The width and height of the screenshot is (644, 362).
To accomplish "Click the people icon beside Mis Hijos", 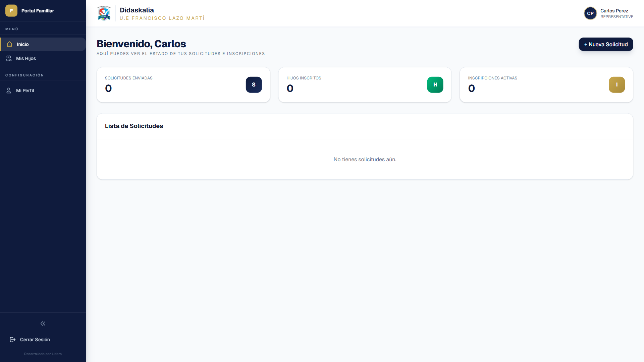I will 9,58.
